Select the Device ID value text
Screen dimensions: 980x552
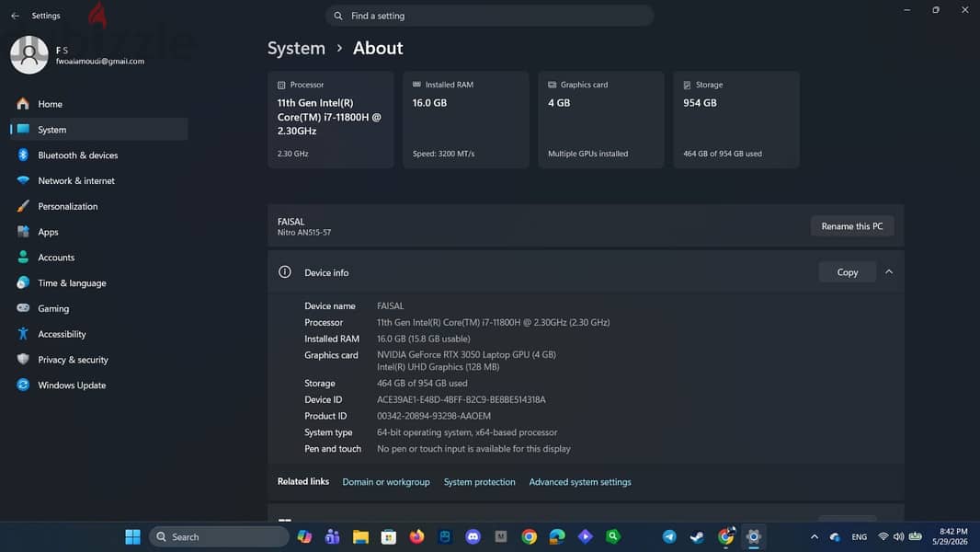462,399
